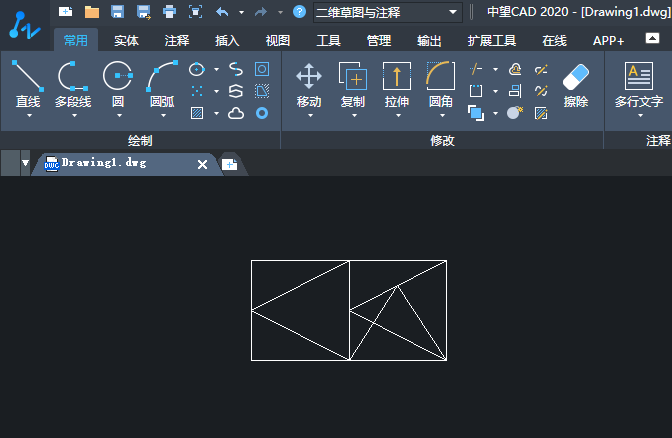Select the revision cloud tool

pyautogui.click(x=236, y=113)
